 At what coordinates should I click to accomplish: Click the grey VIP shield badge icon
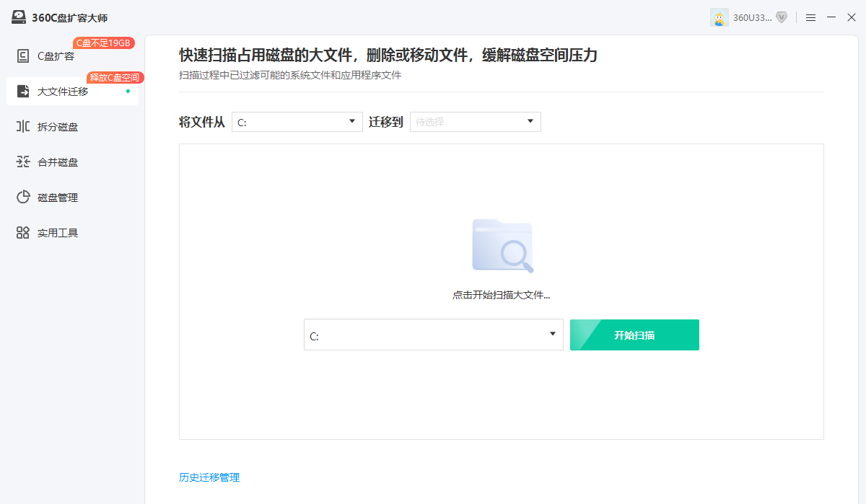pos(782,18)
